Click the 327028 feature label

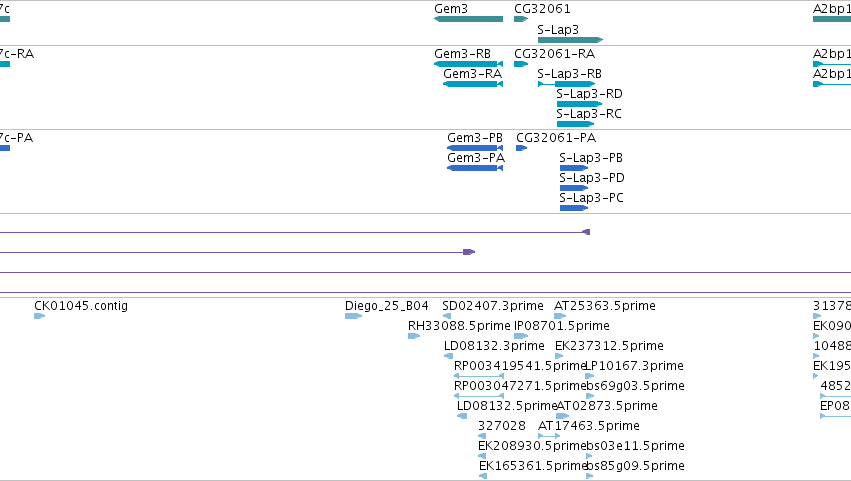(501, 426)
